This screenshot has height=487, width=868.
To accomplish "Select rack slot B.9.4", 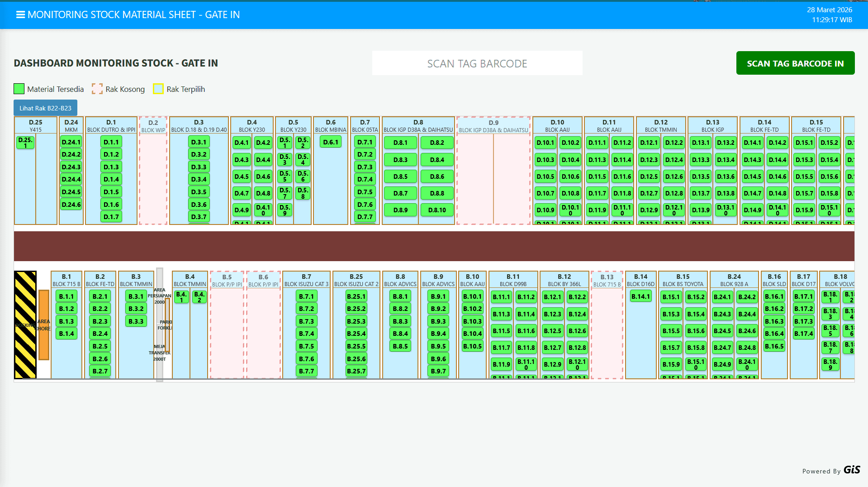I will [438, 334].
